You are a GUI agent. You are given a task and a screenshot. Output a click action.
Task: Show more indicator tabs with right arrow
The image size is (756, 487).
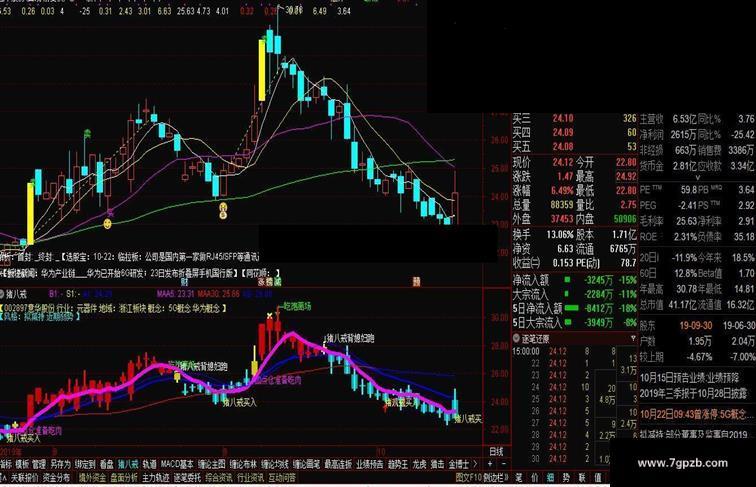coord(475,464)
